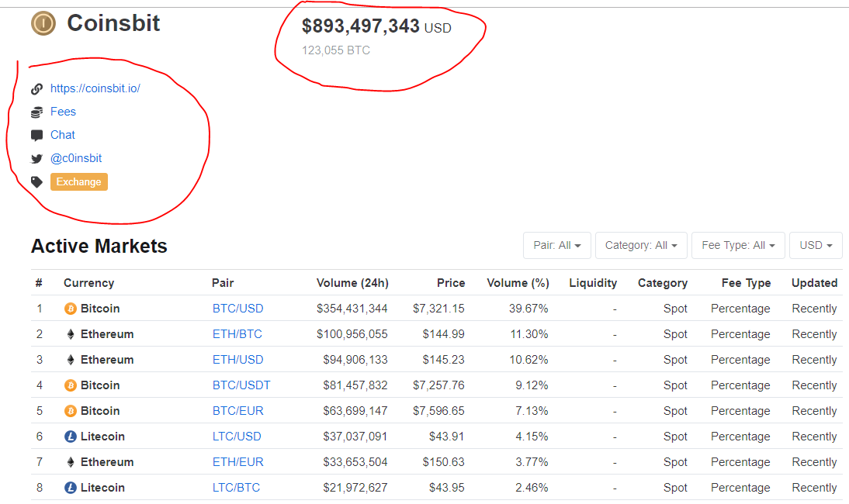Viewport: 849px width, 504px height.
Task: Click the 7.13% volume share cell
Action: [532, 411]
